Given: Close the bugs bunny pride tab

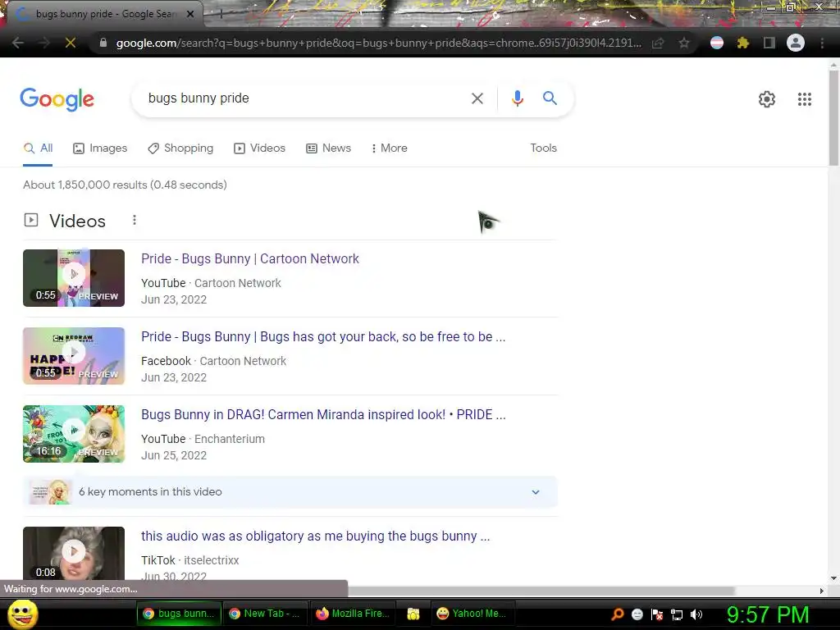Looking at the screenshot, I should click(190, 15).
